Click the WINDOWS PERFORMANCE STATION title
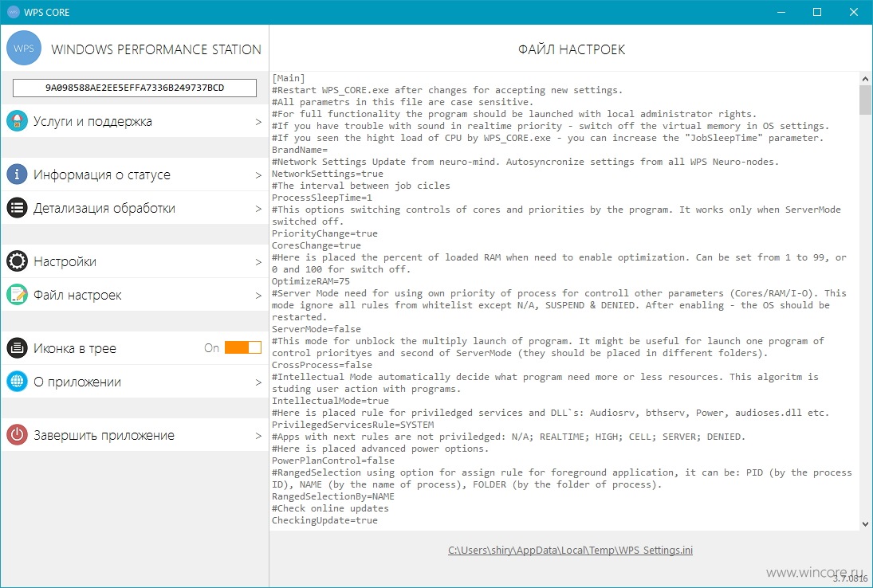The image size is (873, 588). point(156,49)
